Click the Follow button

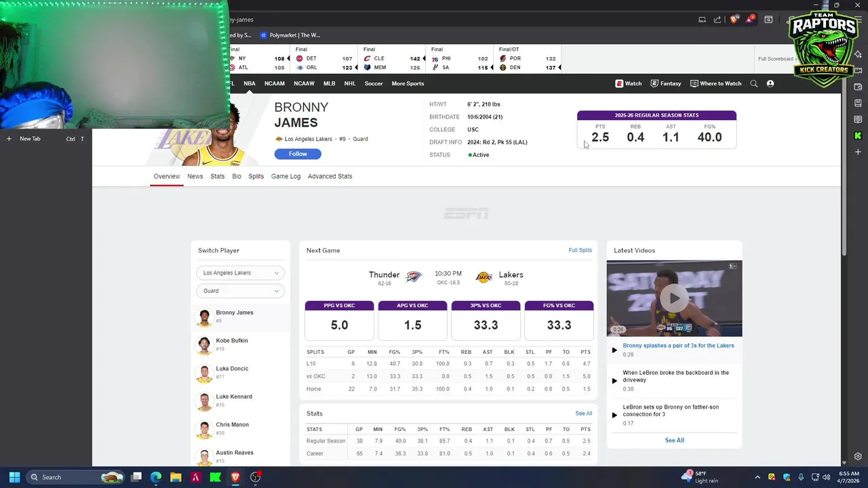point(298,154)
